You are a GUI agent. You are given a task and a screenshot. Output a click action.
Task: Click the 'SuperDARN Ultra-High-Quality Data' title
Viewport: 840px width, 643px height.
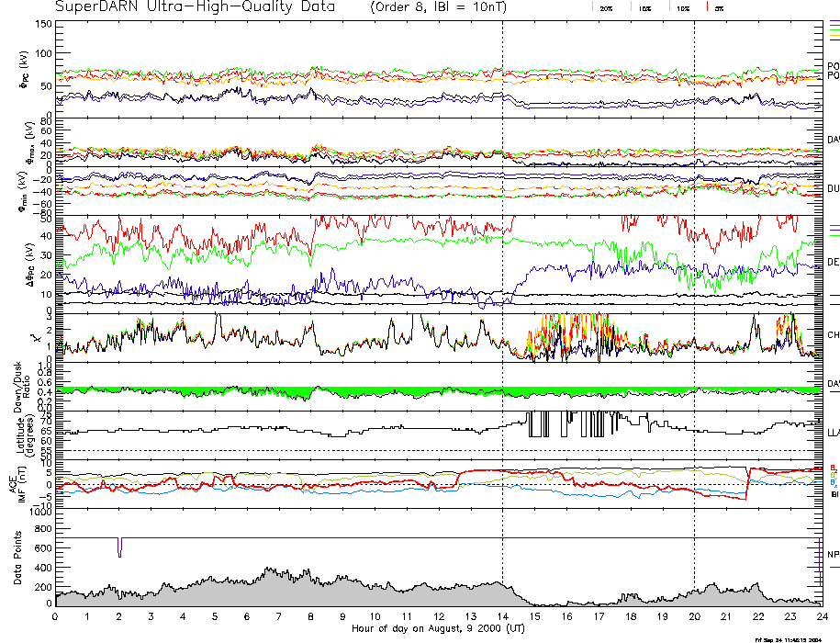195,6
